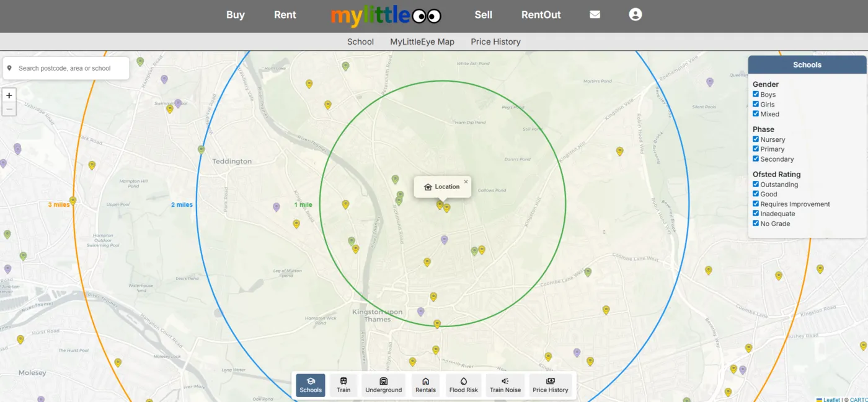The image size is (868, 402).
Task: Open the Rentals map layer
Action: point(425,385)
